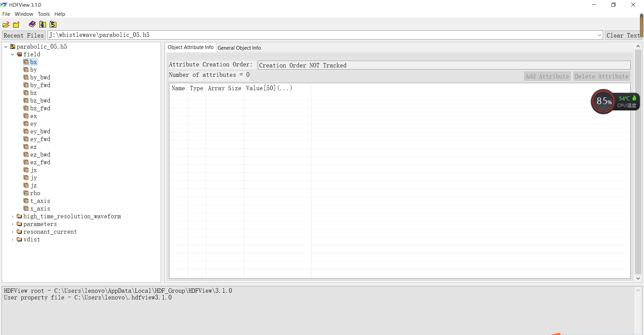
Task: Expand the vdist group chevron
Action: coord(12,239)
